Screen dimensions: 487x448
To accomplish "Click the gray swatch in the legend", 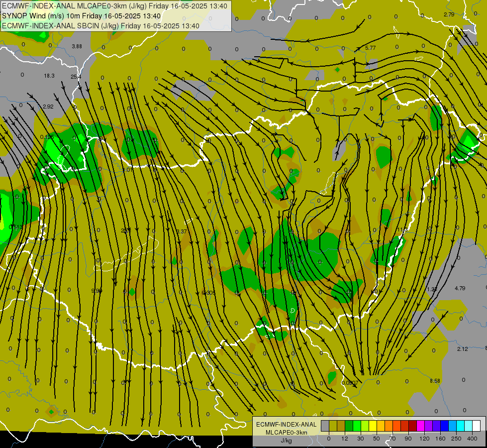I will pos(325,426).
